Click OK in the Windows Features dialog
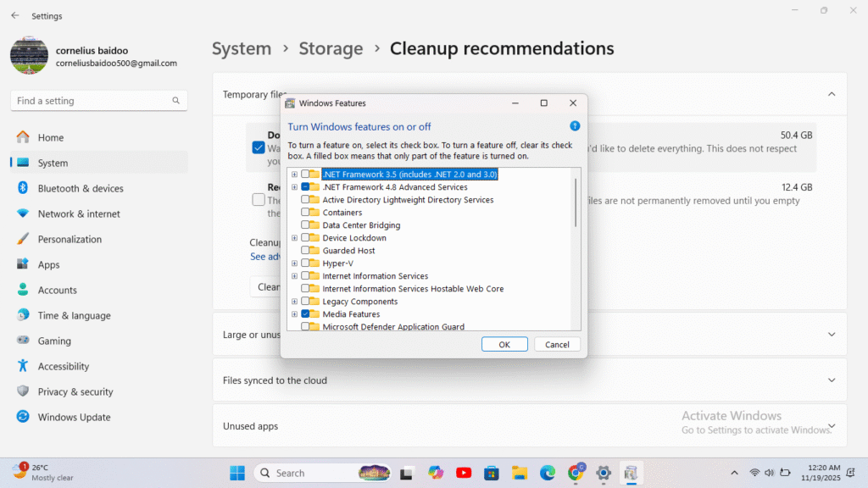 click(x=504, y=345)
